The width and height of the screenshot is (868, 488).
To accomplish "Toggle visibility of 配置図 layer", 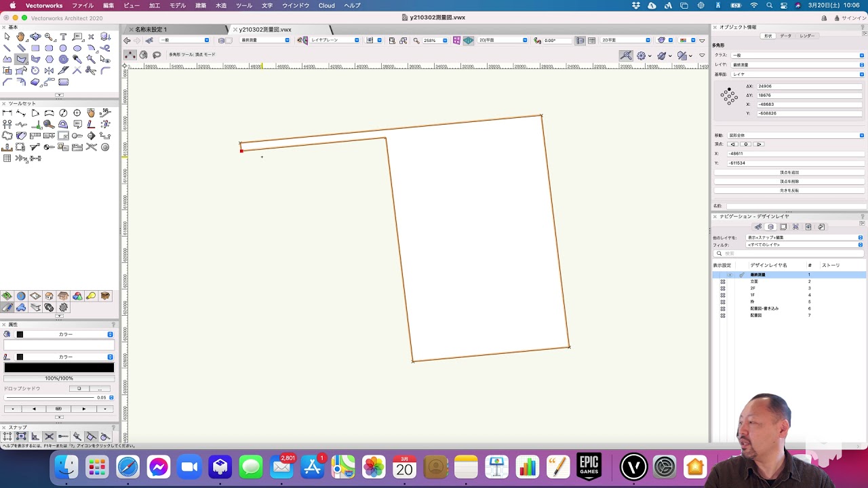I will 723,315.
